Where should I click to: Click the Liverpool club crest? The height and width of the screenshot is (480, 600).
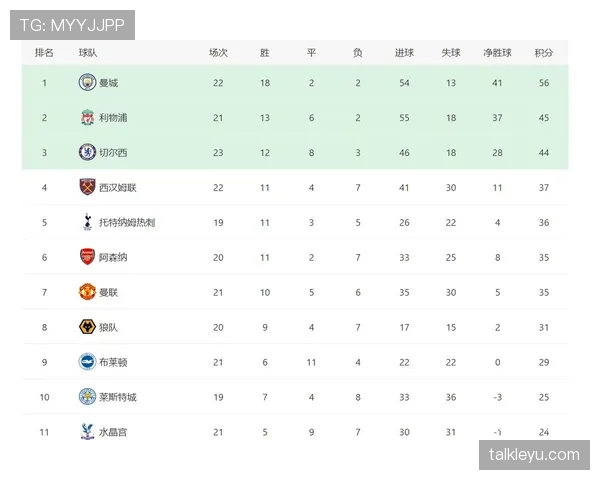click(x=87, y=118)
